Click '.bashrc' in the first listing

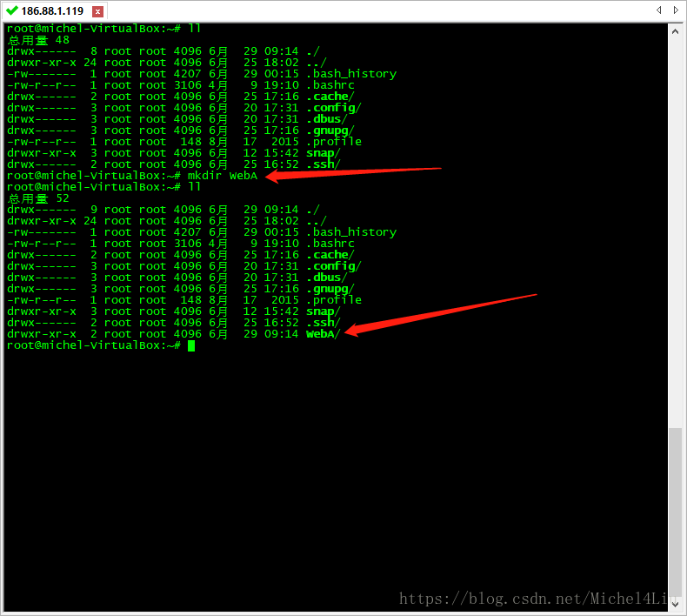330,85
